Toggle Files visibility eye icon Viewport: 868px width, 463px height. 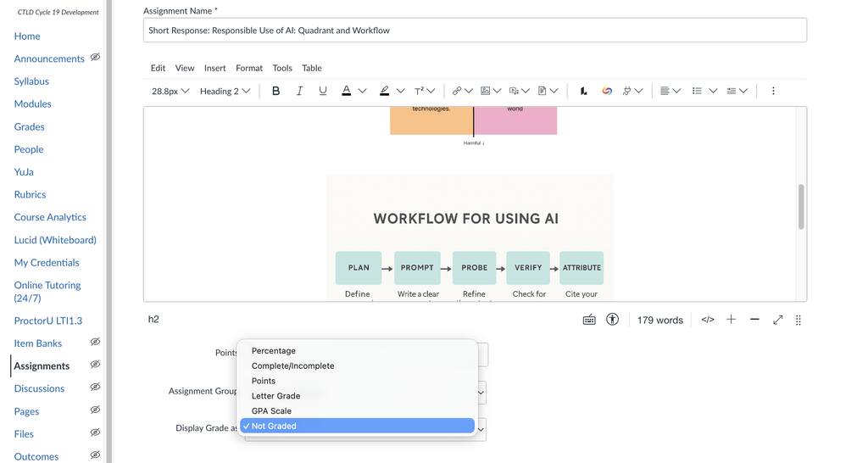click(x=95, y=432)
